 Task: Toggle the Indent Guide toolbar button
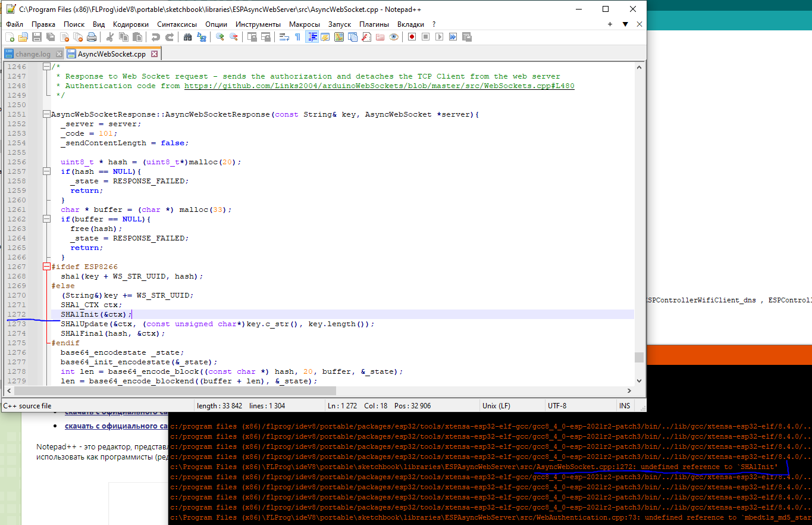[312, 37]
